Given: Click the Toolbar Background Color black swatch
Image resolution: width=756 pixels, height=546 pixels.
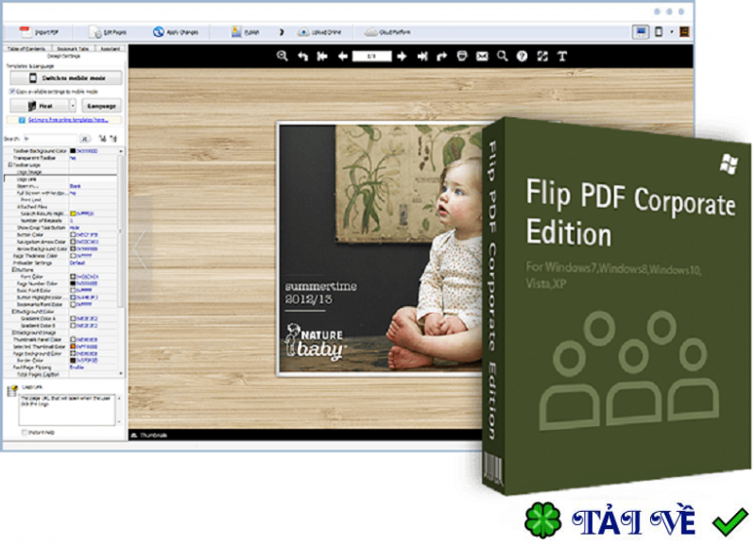Looking at the screenshot, I should click(73, 151).
